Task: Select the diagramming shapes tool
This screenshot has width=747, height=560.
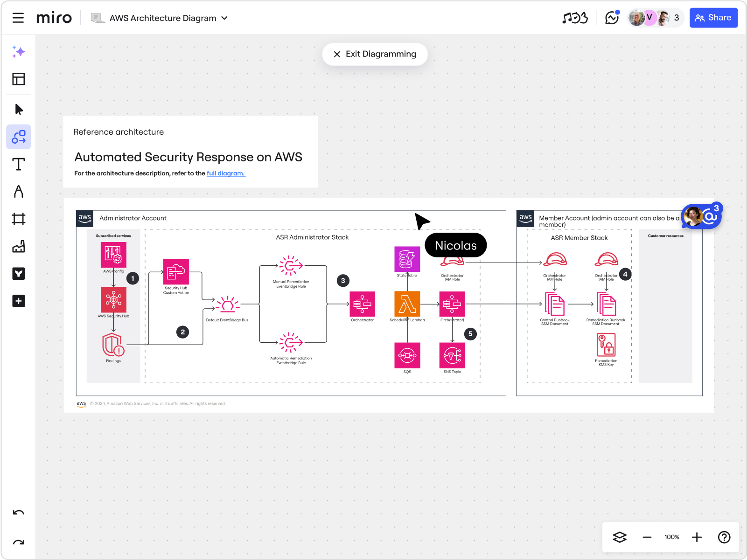Action: pyautogui.click(x=19, y=137)
